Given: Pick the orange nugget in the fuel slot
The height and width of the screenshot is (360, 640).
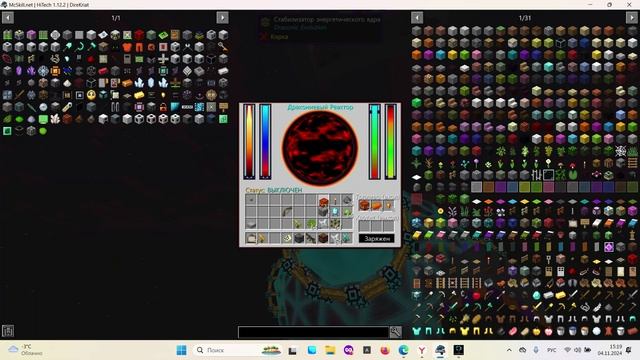Looking at the screenshot, I should tap(389, 205).
